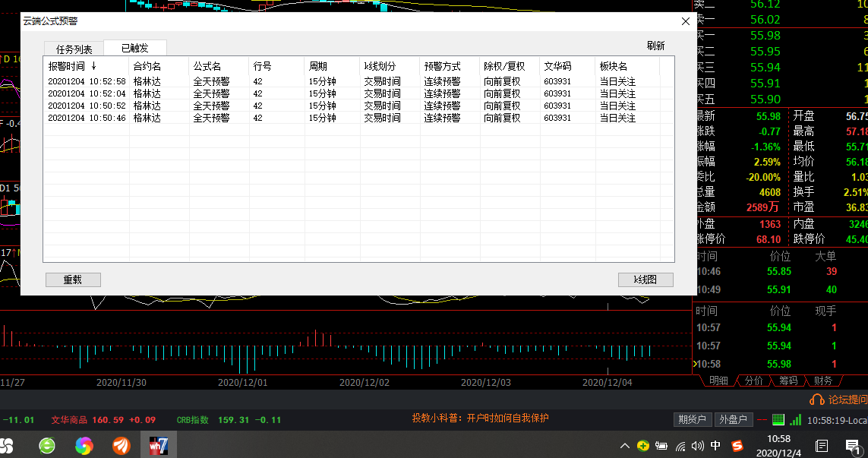The image size is (868, 458).
Task: Click the 重载 button
Action: pyautogui.click(x=73, y=280)
